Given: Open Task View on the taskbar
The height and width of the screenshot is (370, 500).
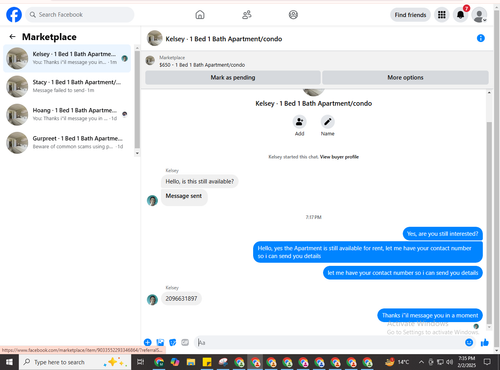Looking at the screenshot, I should 141,362.
